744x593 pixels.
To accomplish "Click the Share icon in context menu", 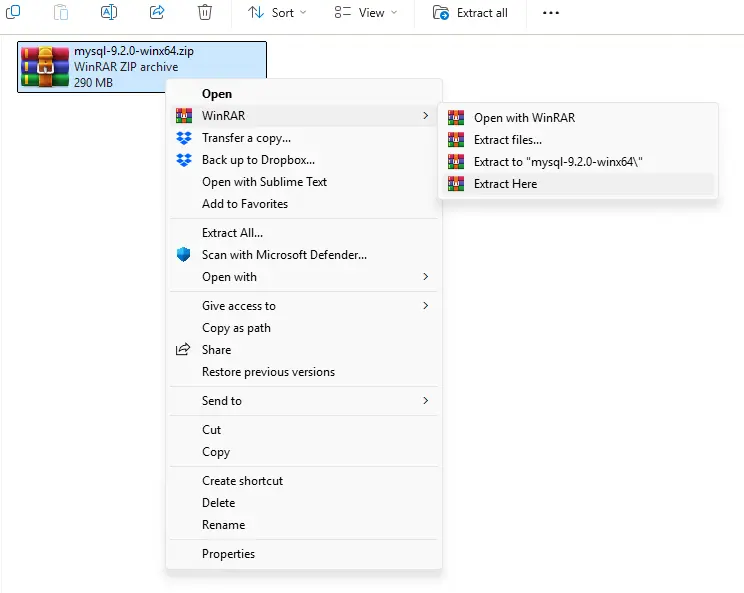I will [183, 350].
